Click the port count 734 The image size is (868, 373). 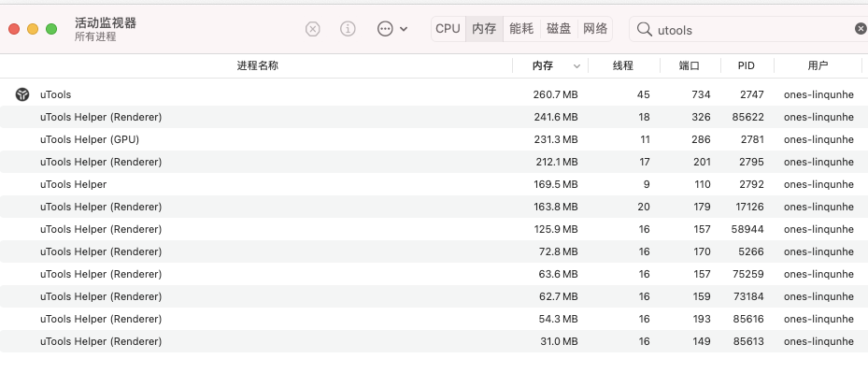pyautogui.click(x=701, y=94)
